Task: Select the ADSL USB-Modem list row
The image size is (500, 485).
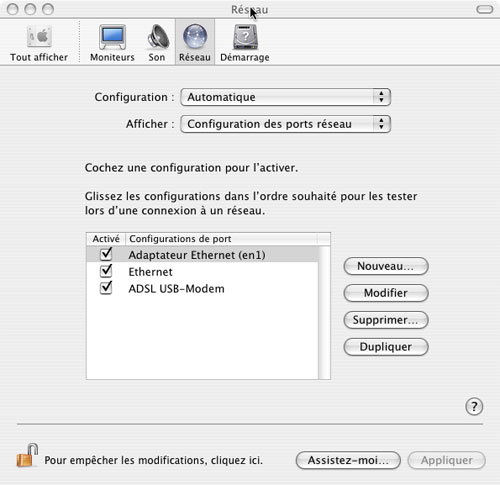Action: [x=202, y=288]
